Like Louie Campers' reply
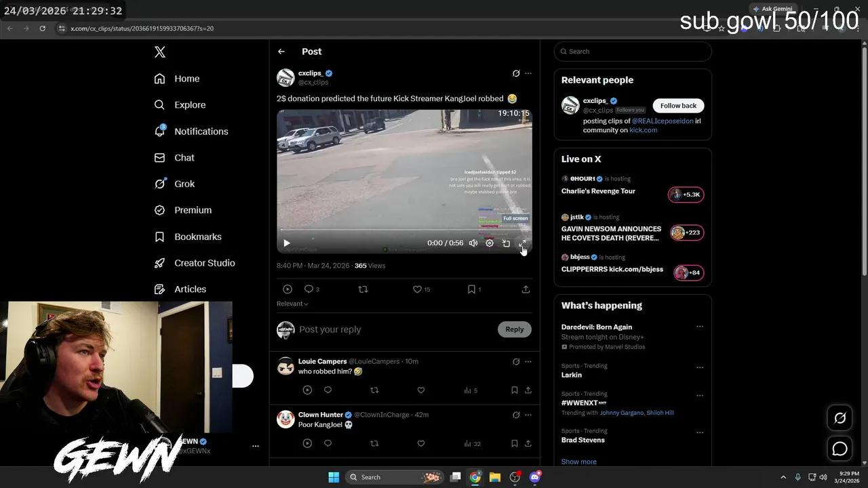Viewport: 868px width, 488px height. coord(420,390)
